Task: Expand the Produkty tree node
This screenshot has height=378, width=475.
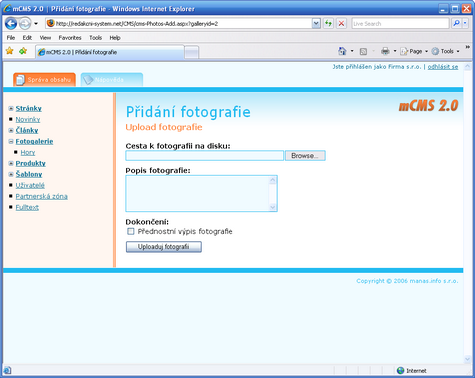Action: [x=11, y=163]
